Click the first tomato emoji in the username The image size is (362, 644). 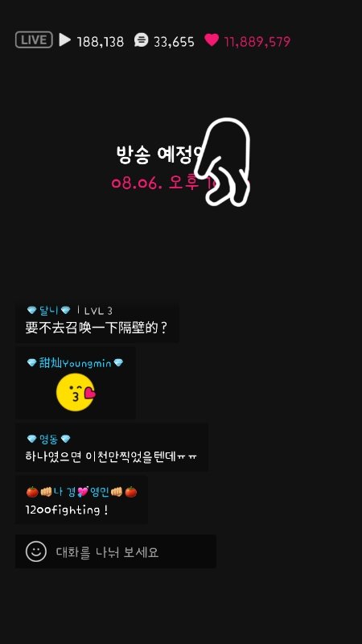pyautogui.click(x=32, y=492)
